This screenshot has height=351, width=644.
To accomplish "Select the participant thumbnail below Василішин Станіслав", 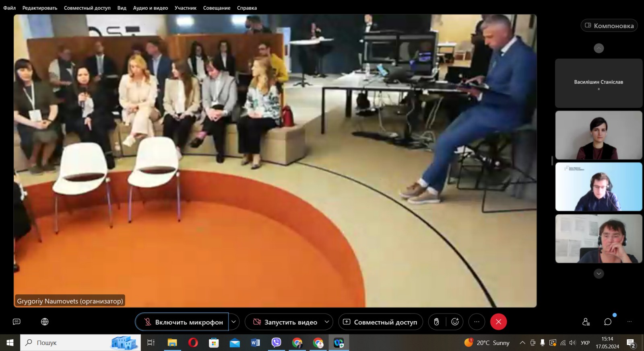I will click(599, 135).
